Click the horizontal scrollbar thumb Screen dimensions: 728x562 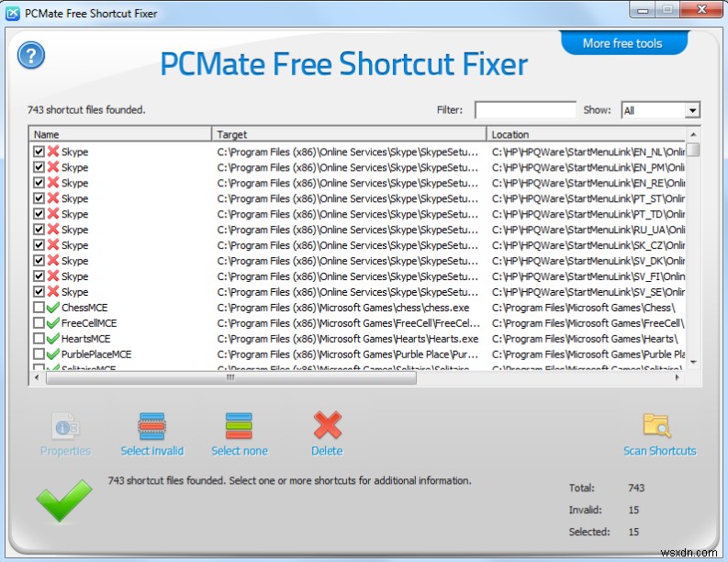[x=231, y=377]
